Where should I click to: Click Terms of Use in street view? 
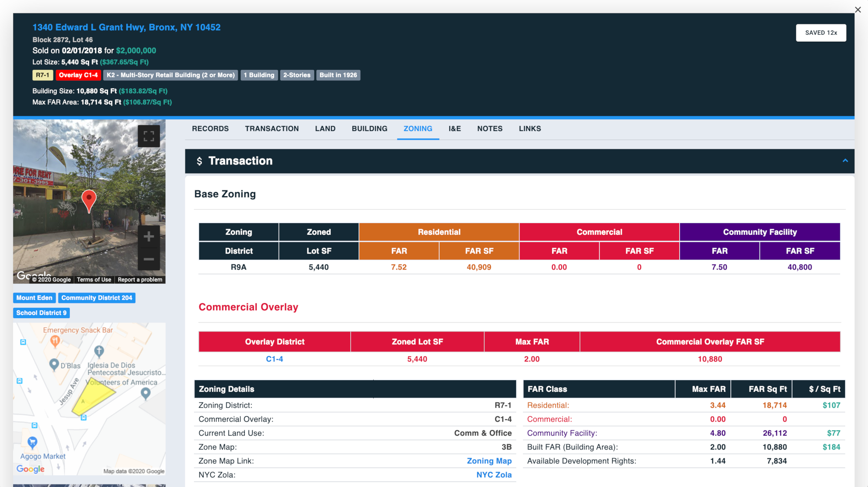click(94, 280)
